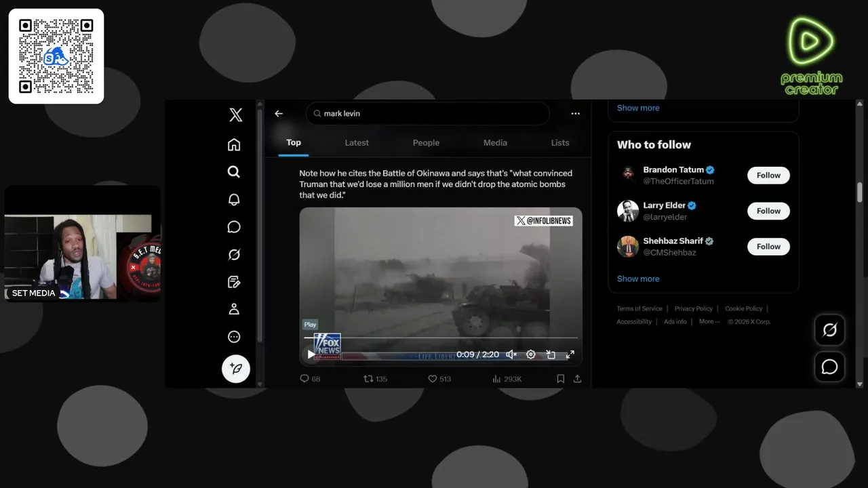Open floating Grok button at right
The image size is (868, 488).
(x=829, y=330)
